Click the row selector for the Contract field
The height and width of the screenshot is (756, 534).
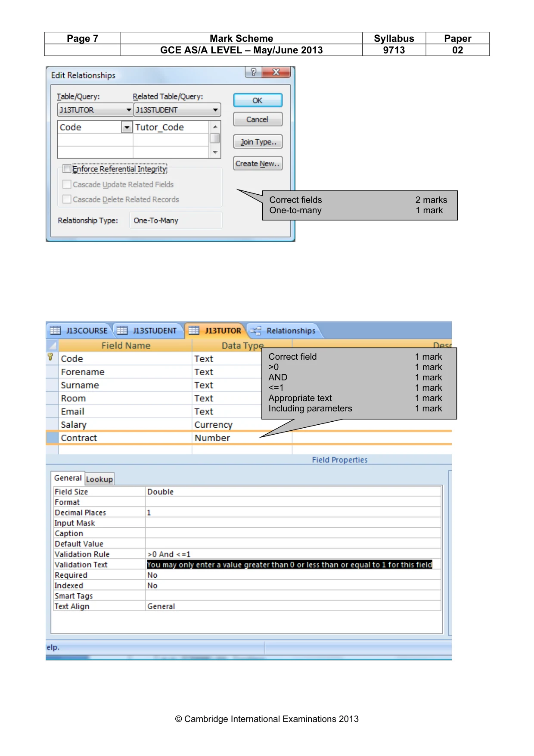click(52, 438)
